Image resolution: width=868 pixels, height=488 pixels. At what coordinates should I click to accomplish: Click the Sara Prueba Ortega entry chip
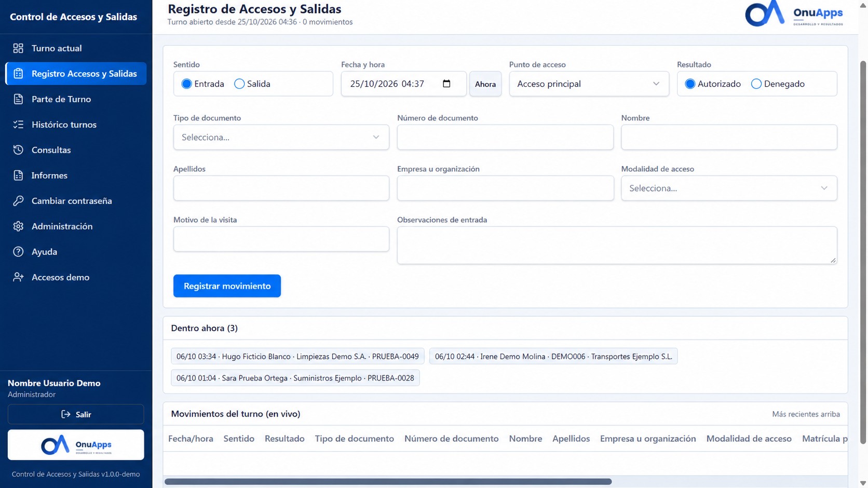(x=295, y=378)
